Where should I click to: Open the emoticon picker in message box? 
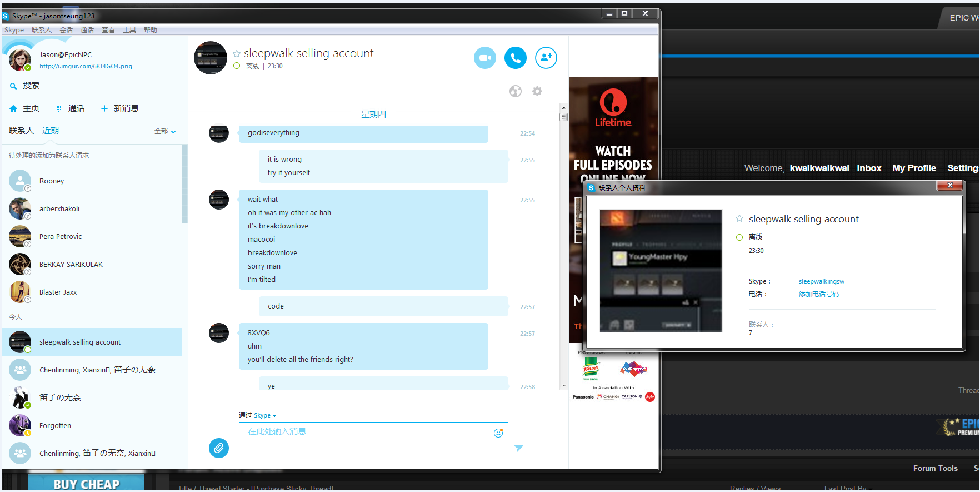[x=498, y=433]
